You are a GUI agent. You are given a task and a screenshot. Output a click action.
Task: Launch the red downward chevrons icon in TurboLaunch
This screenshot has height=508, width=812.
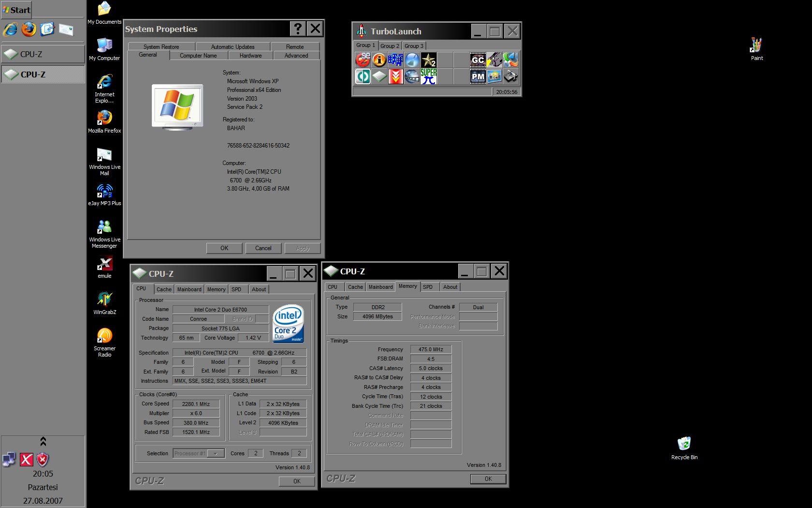tap(396, 76)
